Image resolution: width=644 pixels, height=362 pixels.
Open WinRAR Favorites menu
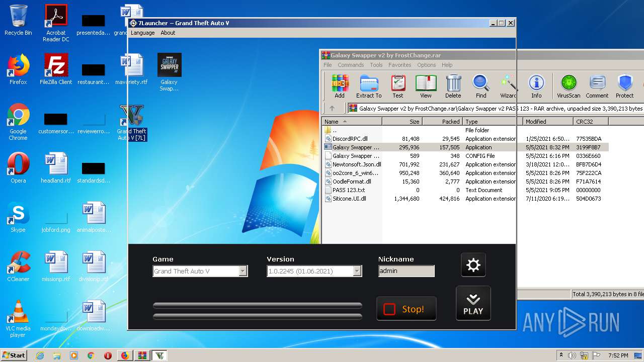[400, 65]
